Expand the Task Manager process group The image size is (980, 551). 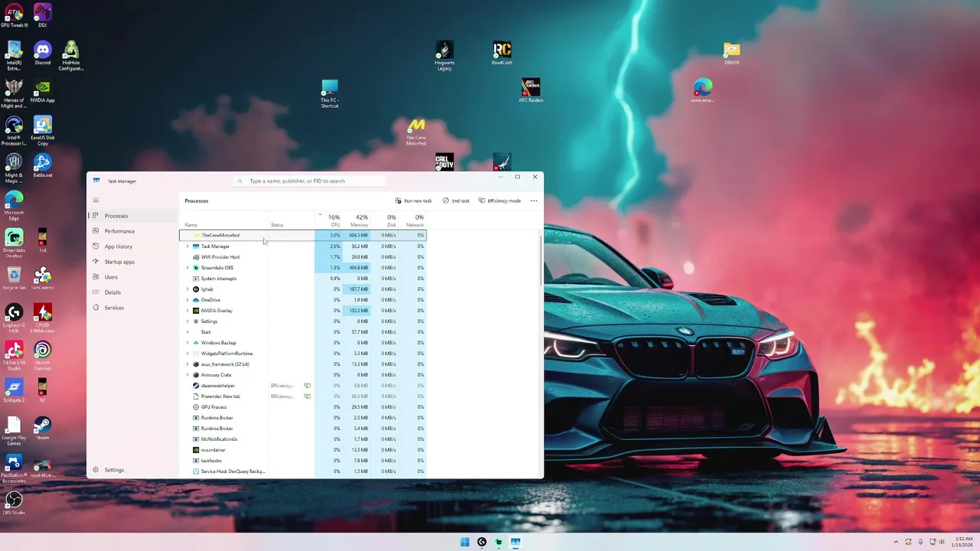coord(188,246)
